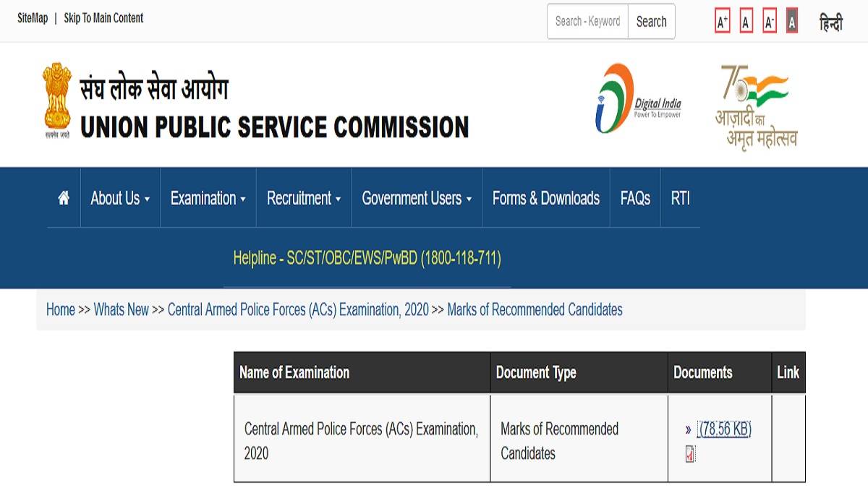The height and width of the screenshot is (488, 868).
Task: Decrease font size using A- icon
Action: [769, 22]
